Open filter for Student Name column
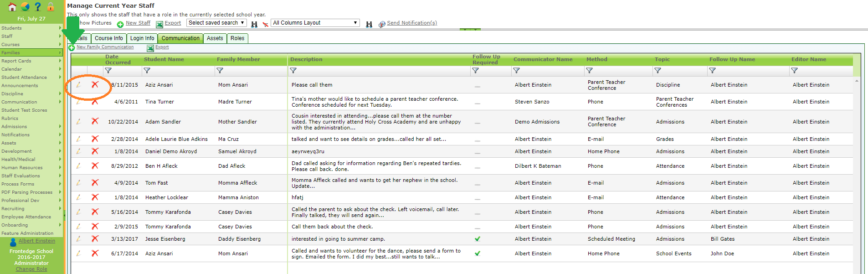 click(x=147, y=71)
